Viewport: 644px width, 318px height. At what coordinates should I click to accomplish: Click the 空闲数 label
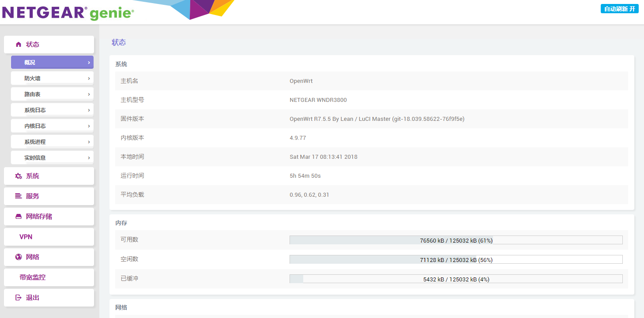[129, 259]
